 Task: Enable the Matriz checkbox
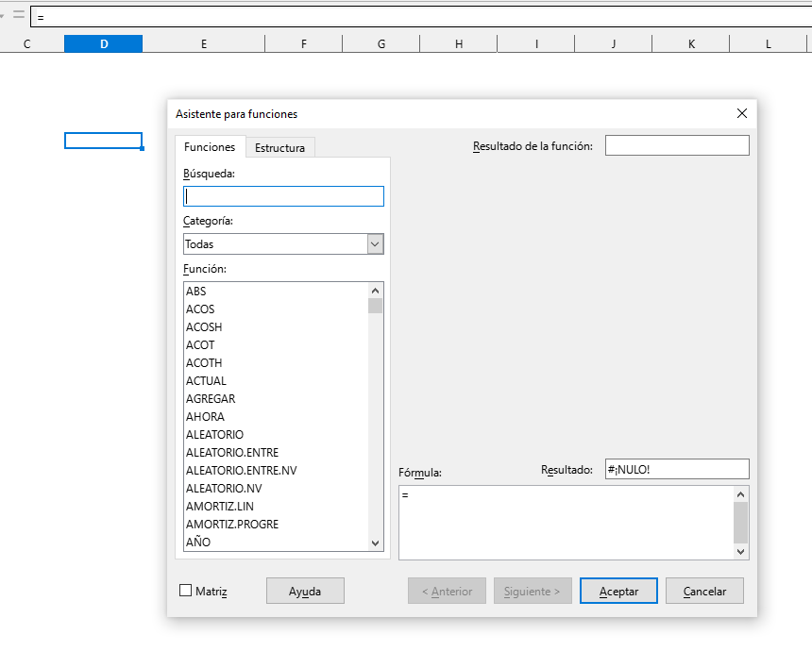click(185, 591)
